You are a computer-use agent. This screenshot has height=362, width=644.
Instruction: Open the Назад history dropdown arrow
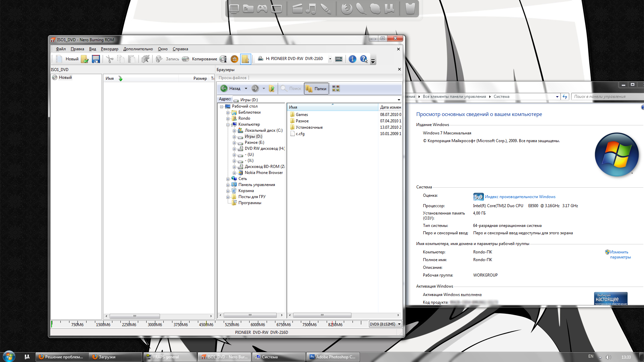coord(246,88)
